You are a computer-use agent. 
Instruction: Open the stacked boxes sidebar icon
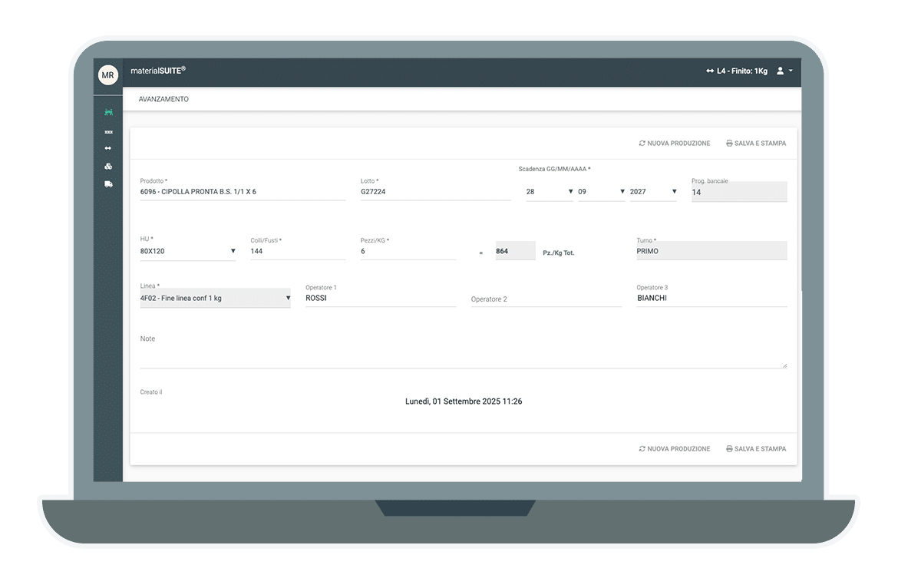pyautogui.click(x=108, y=166)
